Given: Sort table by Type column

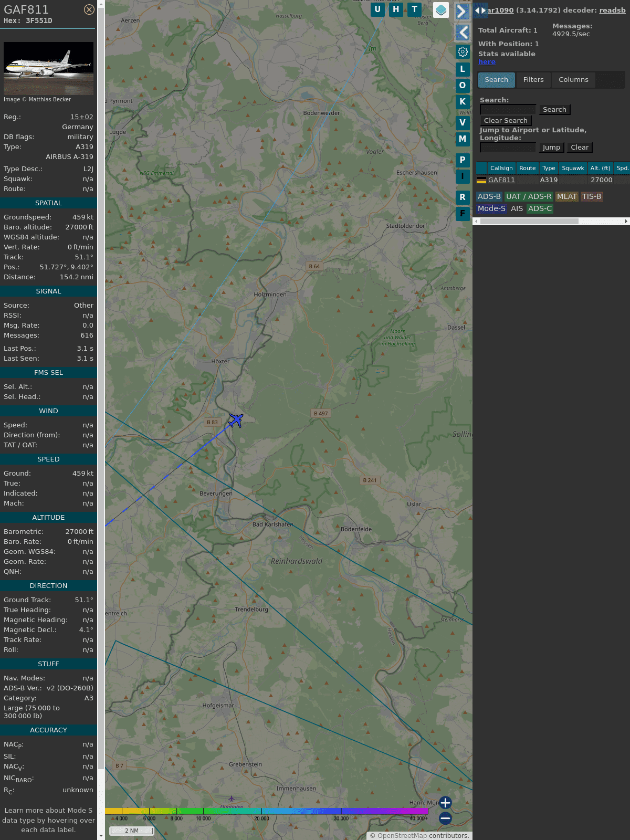Looking at the screenshot, I should tap(549, 168).
